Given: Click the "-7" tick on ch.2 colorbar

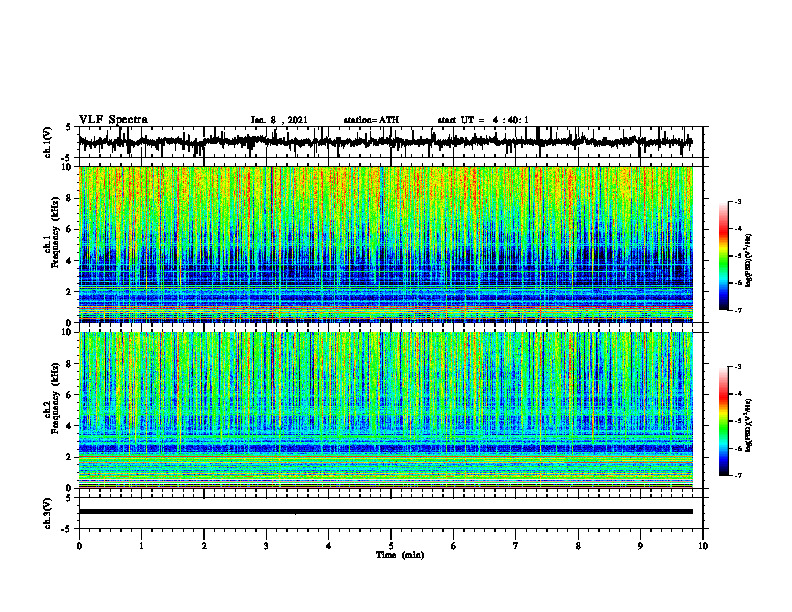Looking at the screenshot, I should coord(737,476).
